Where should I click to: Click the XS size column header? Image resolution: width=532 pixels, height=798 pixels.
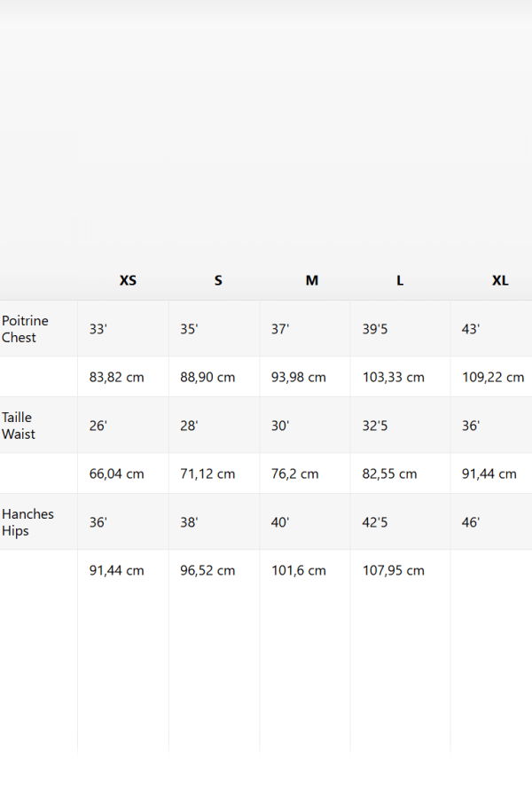(x=128, y=280)
